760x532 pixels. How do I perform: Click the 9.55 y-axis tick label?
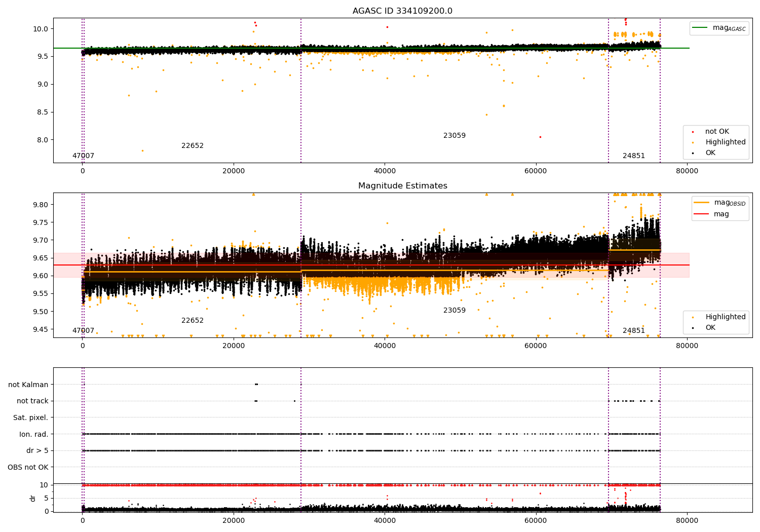point(41,294)
